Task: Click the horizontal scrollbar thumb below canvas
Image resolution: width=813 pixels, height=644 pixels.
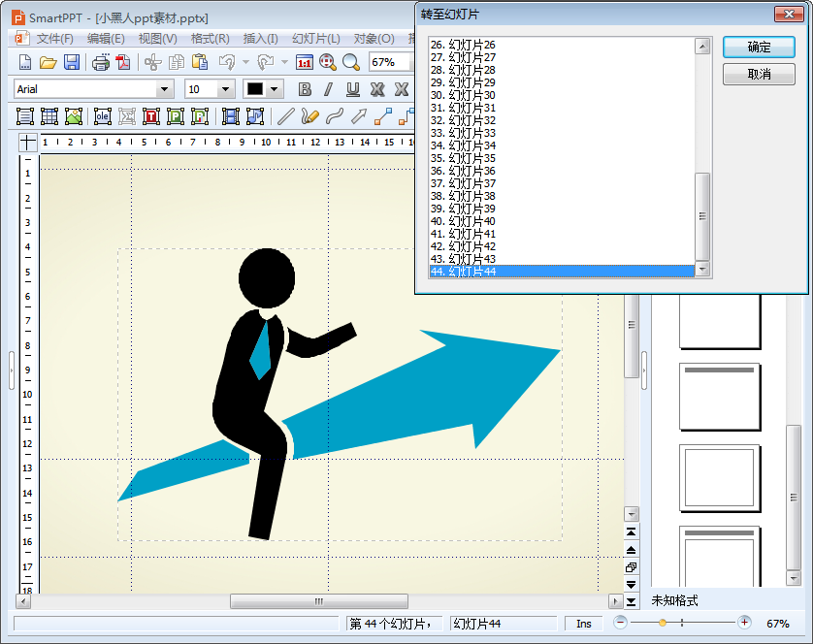Action: pos(319,601)
